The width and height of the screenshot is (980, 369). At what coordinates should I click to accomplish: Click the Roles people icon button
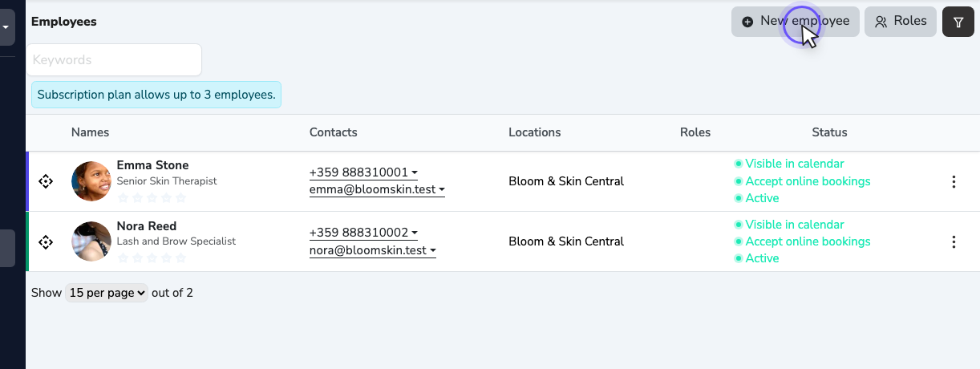[900, 22]
